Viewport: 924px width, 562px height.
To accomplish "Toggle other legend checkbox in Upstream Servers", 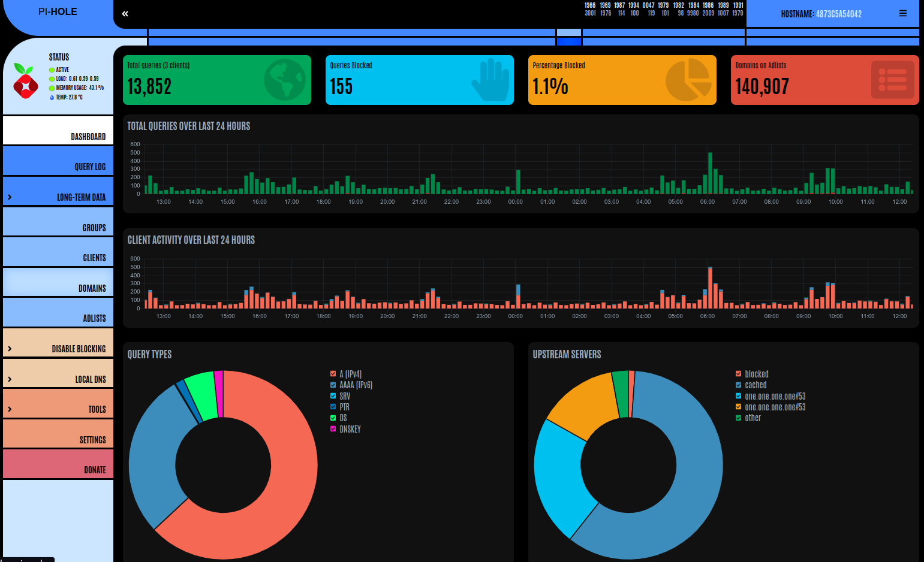I will (738, 418).
